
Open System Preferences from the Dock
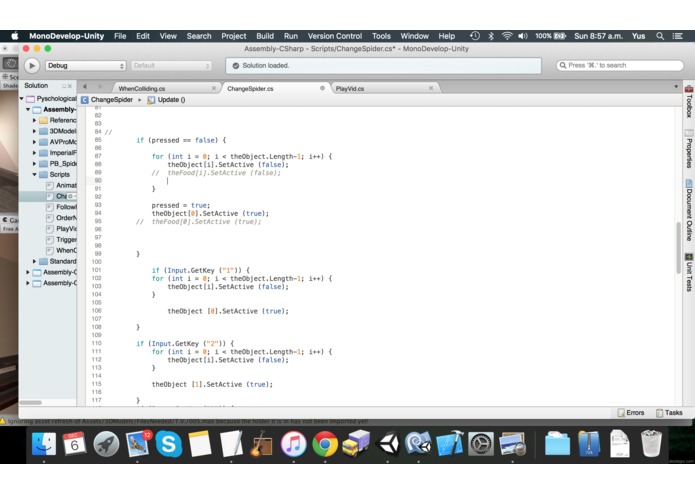(x=481, y=443)
